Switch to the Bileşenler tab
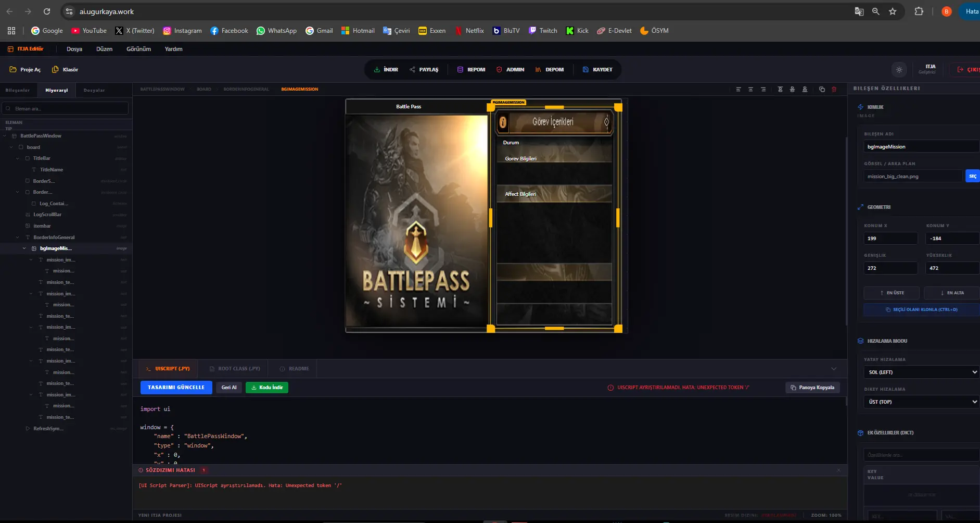This screenshot has height=523, width=980. click(x=18, y=90)
